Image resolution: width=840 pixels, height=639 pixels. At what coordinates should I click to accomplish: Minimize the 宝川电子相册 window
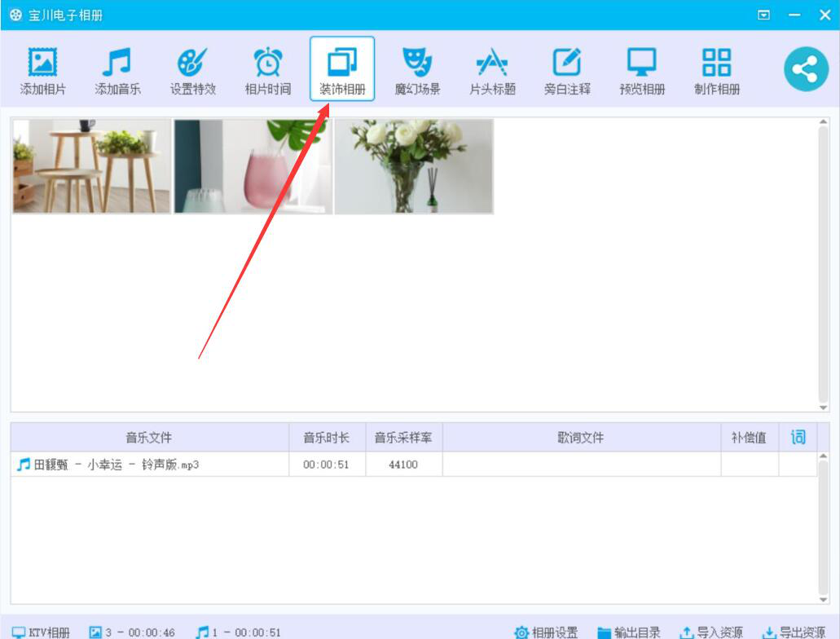click(x=794, y=15)
